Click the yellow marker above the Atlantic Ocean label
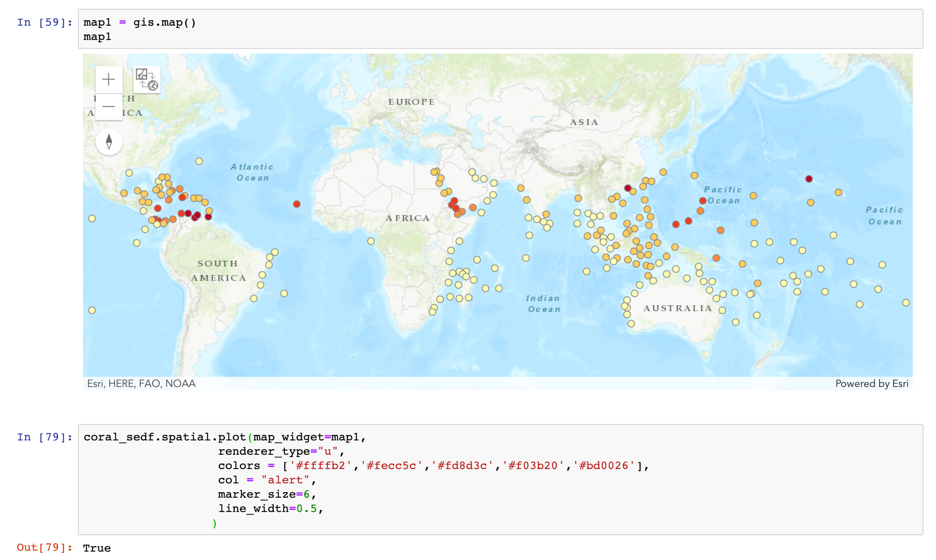936x560 pixels. 199,161
